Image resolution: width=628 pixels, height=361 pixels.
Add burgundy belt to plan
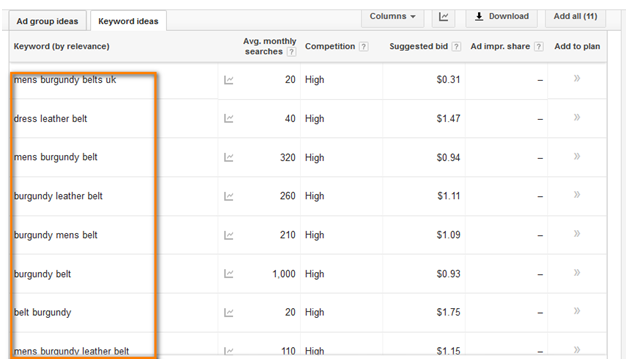click(x=577, y=273)
